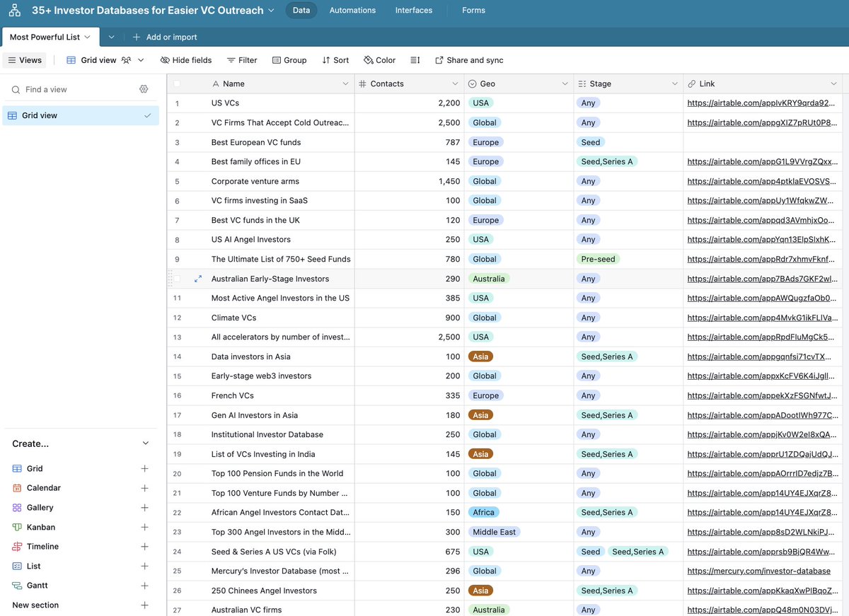Open the Name column dropdown arrow

click(345, 83)
